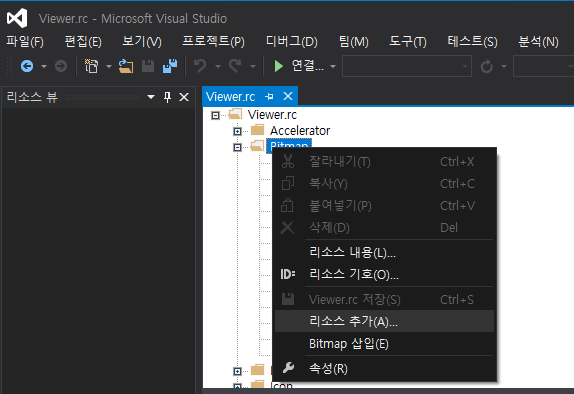
Task: Click the navigate forward arrow icon
Action: click(61, 66)
